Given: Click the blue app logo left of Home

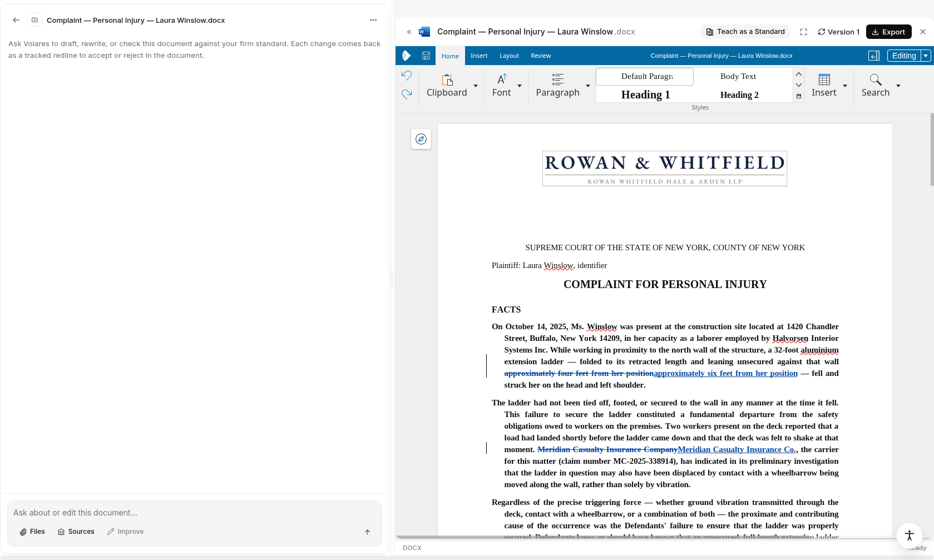Looking at the screenshot, I should (x=406, y=56).
